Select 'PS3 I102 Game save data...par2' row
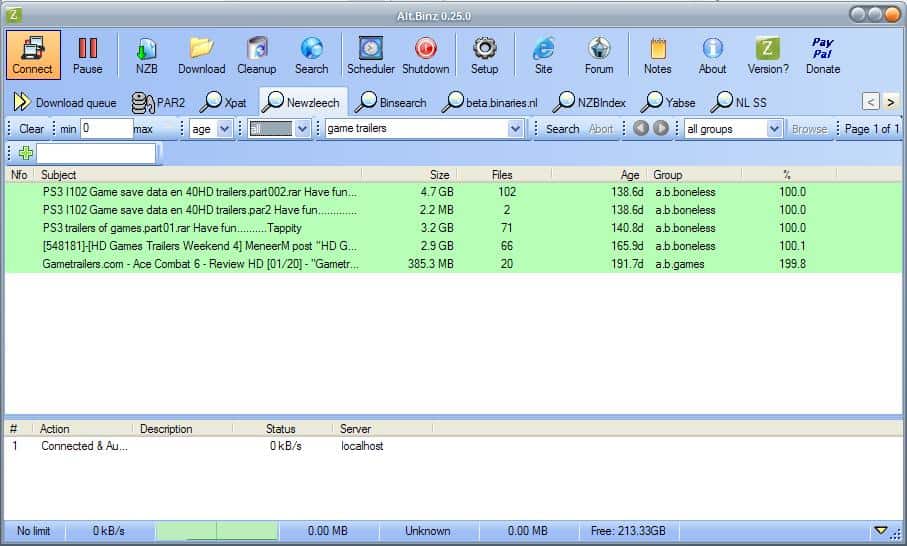The height and width of the screenshot is (546, 907). [x=453, y=209]
